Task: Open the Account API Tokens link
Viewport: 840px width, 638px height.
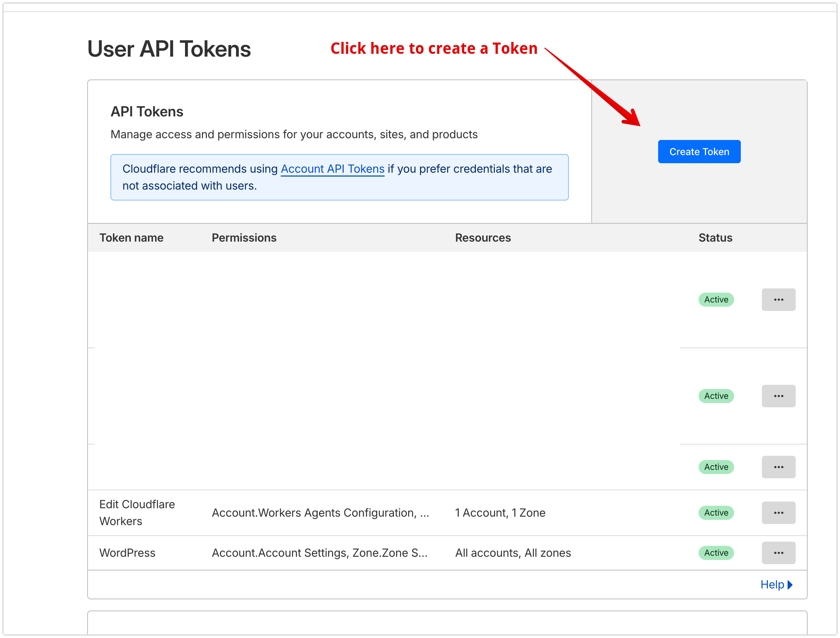Action: (x=332, y=168)
